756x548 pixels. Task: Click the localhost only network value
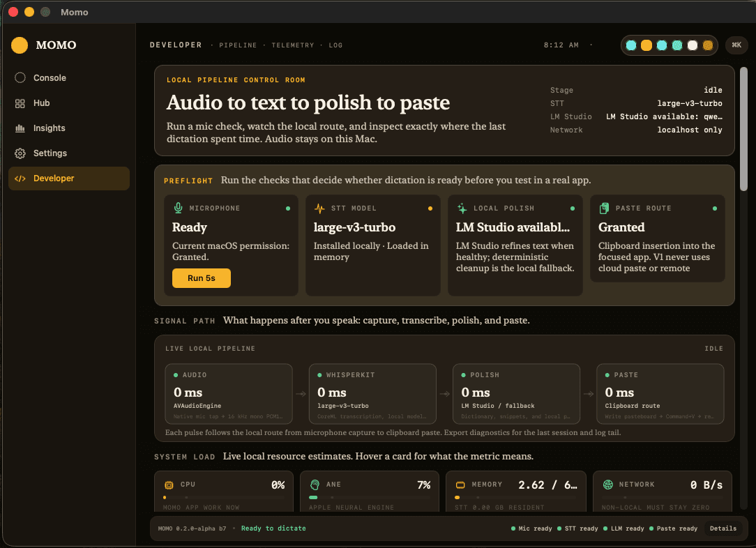[x=690, y=130]
